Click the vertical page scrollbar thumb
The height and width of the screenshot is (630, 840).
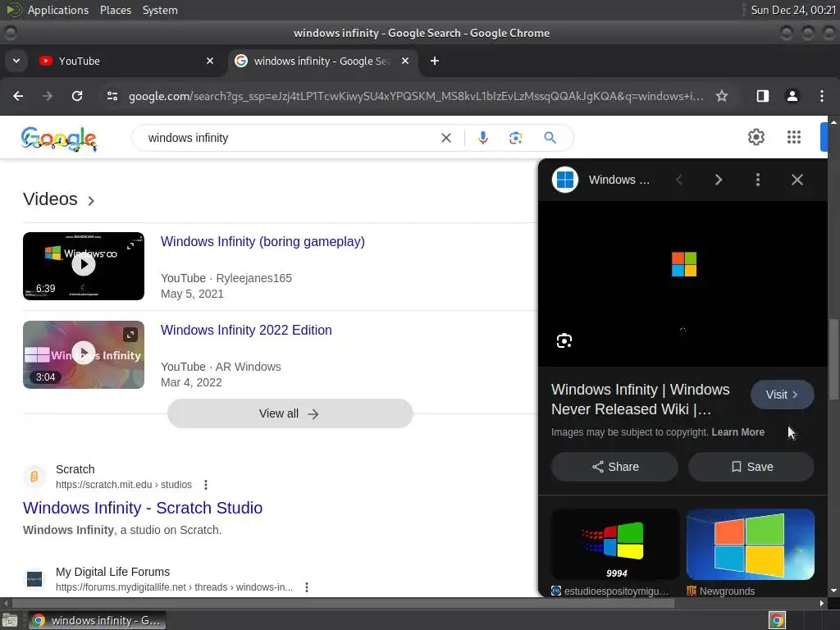point(833,359)
